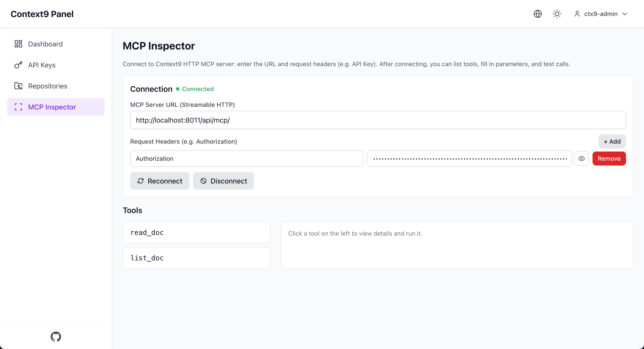This screenshot has width=644, height=349.
Task: Click the MCP Inspector scan icon
Action: (18, 107)
